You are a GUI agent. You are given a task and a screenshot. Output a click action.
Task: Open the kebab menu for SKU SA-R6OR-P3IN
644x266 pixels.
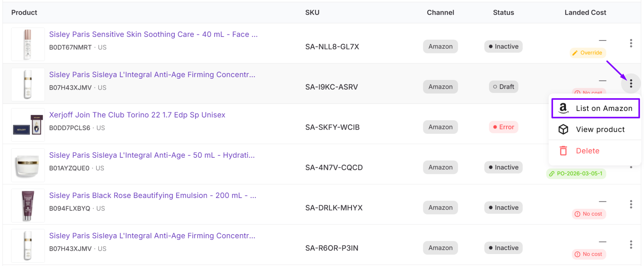click(631, 245)
